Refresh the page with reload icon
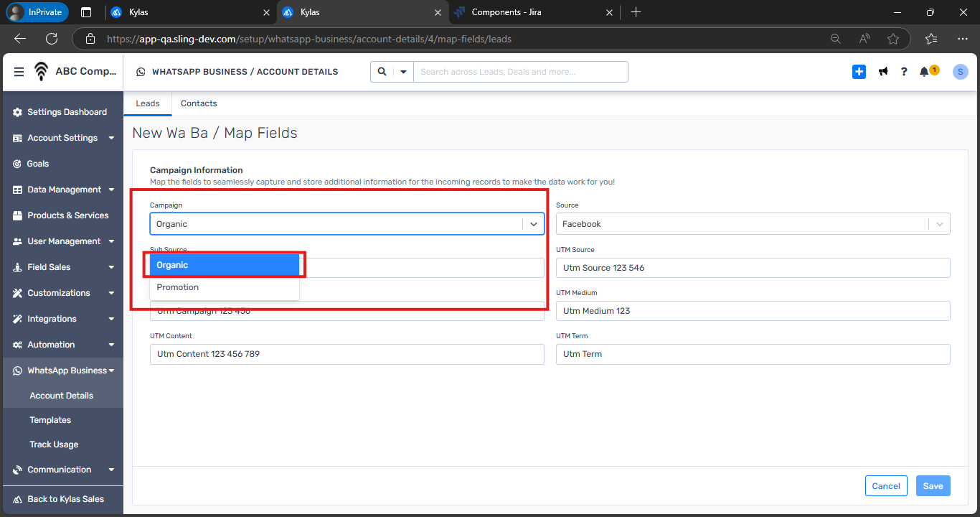The height and width of the screenshot is (517, 980). [x=52, y=39]
